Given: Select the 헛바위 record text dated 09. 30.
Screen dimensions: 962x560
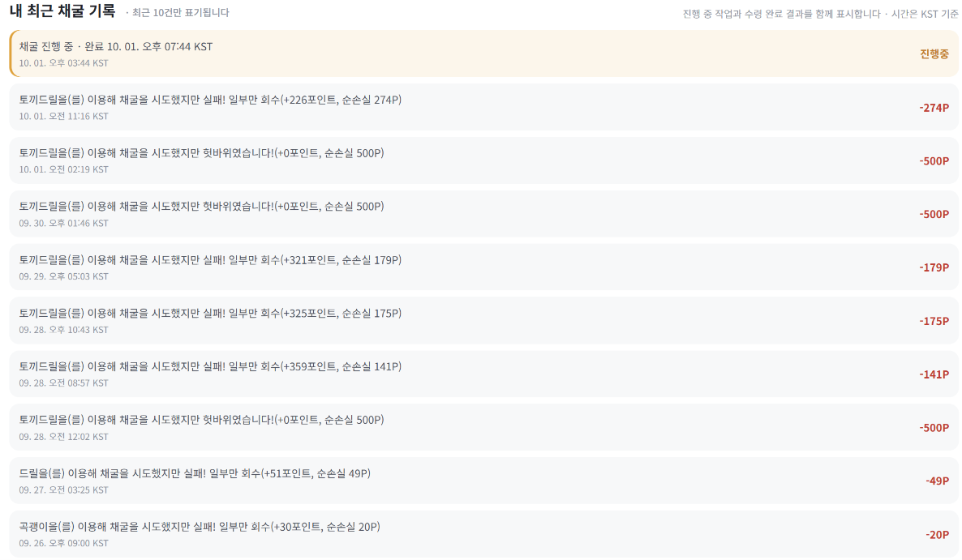Looking at the screenshot, I should (x=202, y=207).
